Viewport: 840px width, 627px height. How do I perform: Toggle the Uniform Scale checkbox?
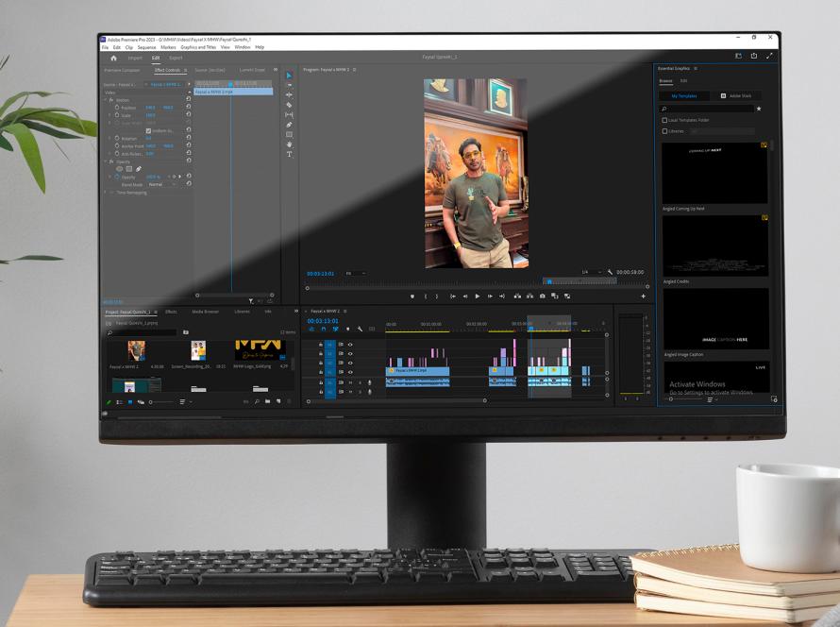point(148,130)
